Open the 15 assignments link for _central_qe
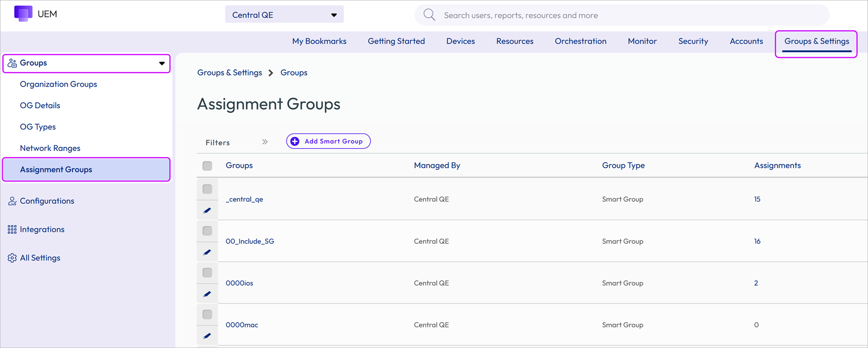Viewport: 868px width, 348px height. [x=757, y=199]
